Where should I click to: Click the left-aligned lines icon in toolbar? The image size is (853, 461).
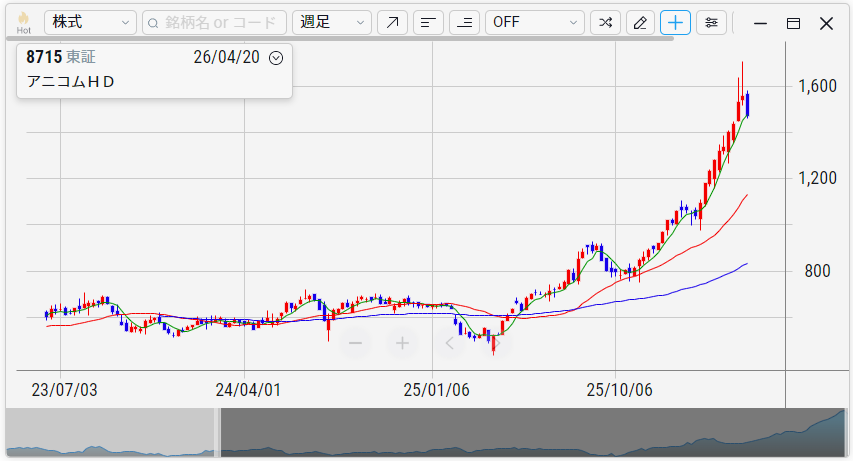click(x=428, y=22)
